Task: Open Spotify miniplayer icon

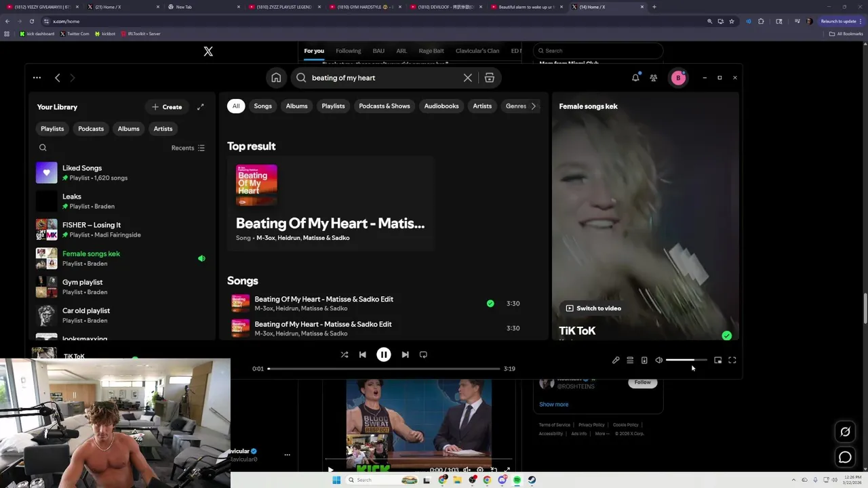Action: coord(718,361)
